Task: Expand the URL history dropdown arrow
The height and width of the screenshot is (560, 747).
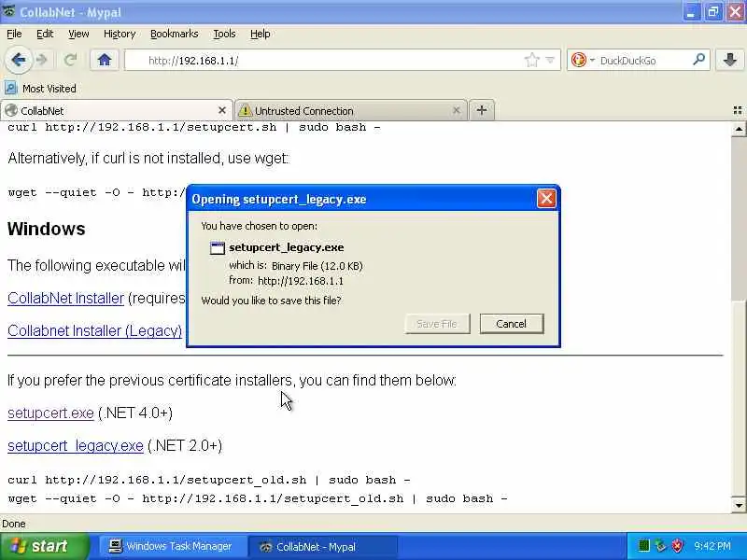Action: click(x=550, y=61)
